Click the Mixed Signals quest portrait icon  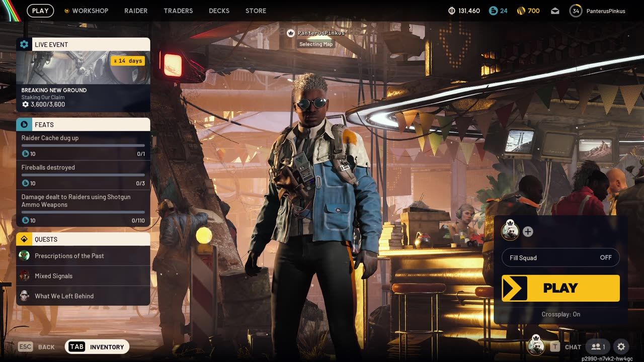[x=24, y=276]
